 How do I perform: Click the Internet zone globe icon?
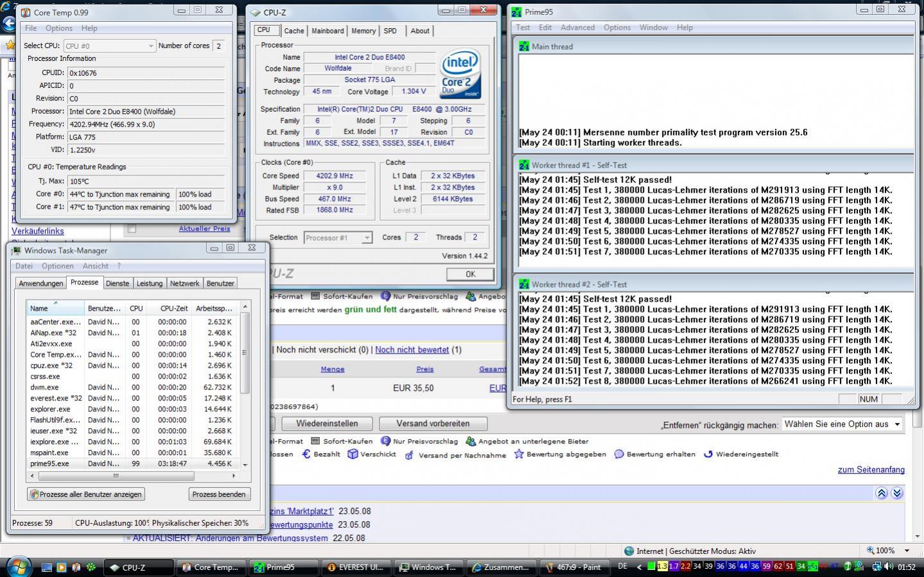click(x=629, y=551)
